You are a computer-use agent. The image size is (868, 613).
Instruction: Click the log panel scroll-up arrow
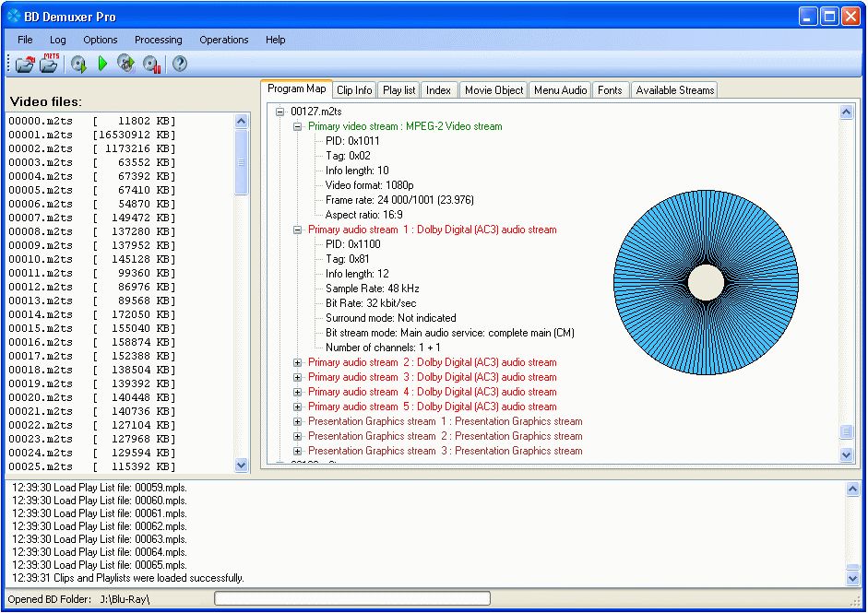(852, 489)
